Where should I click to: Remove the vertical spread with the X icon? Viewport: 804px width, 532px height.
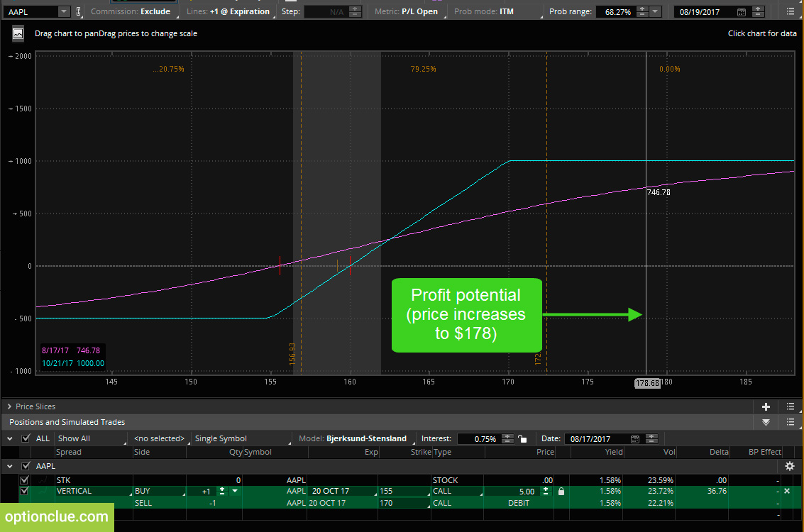(786, 491)
